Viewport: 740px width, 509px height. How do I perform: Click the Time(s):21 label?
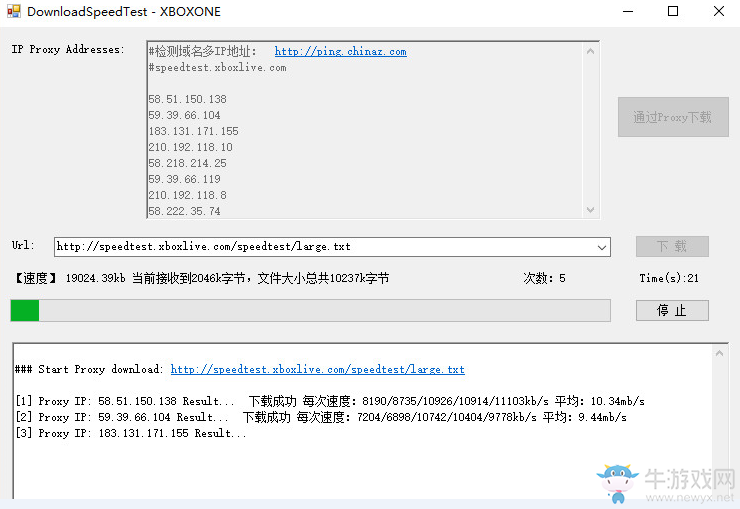click(669, 278)
